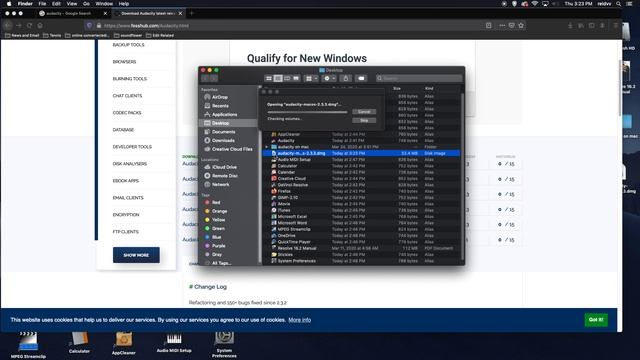Open Spotlight search in menu bar
Image resolution: width=640 pixels, height=360 pixels.
(619, 4)
